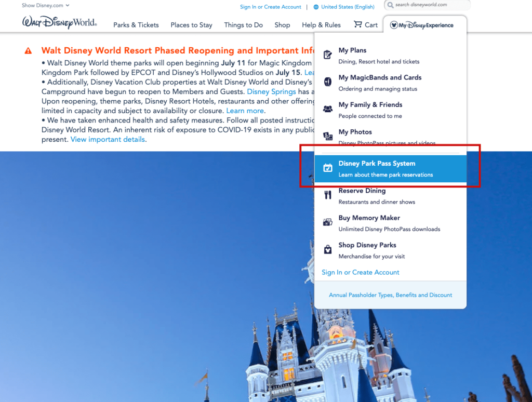The height and width of the screenshot is (402, 532).
Task: Expand the Show Disney.com dropdown
Action: point(46,5)
